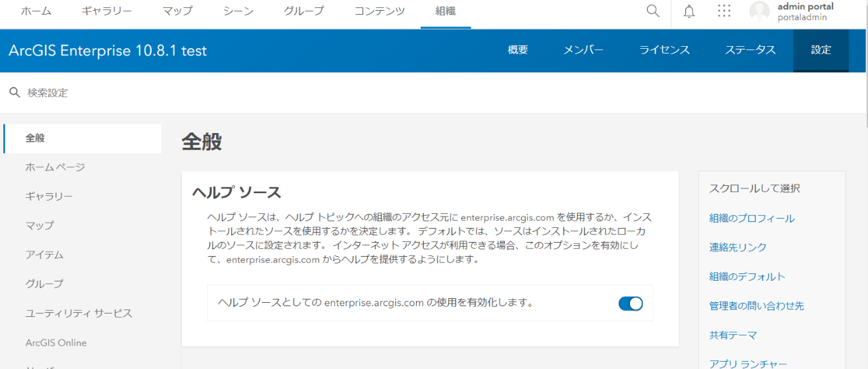
Task: Click the admin portal user avatar
Action: [x=760, y=11]
